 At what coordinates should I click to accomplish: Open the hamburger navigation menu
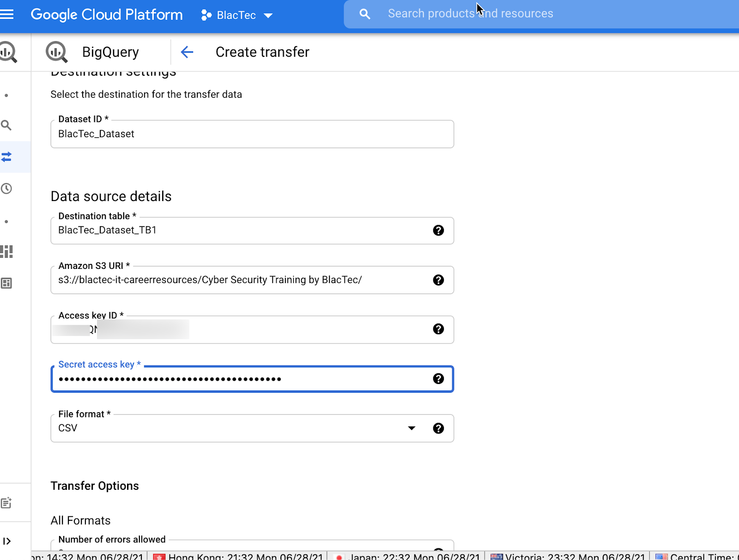[x=7, y=14]
